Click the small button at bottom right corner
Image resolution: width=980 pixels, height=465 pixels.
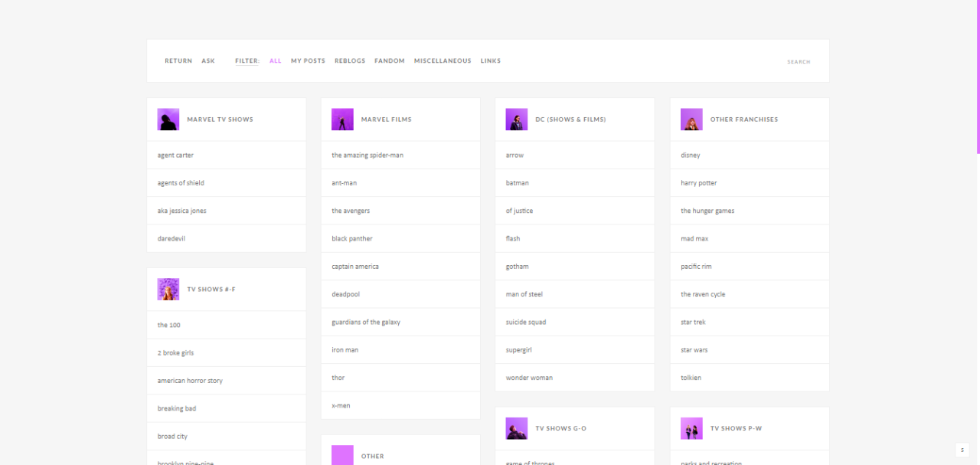click(x=962, y=450)
